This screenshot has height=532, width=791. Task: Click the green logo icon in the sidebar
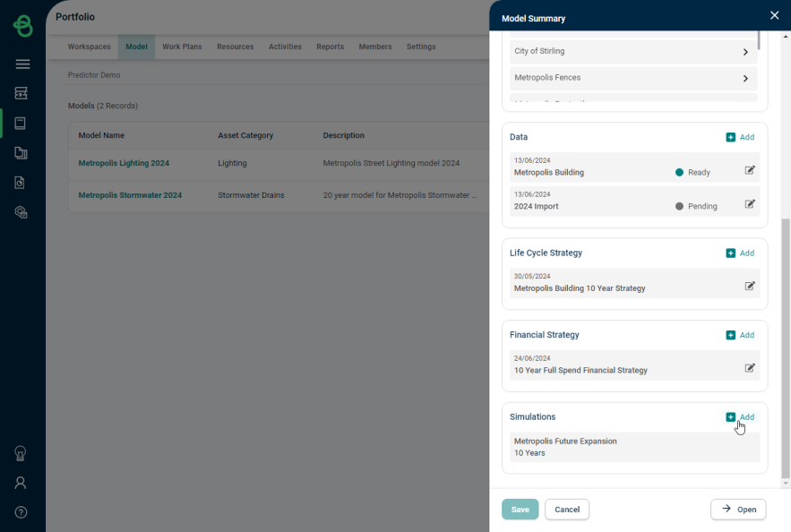click(22, 26)
